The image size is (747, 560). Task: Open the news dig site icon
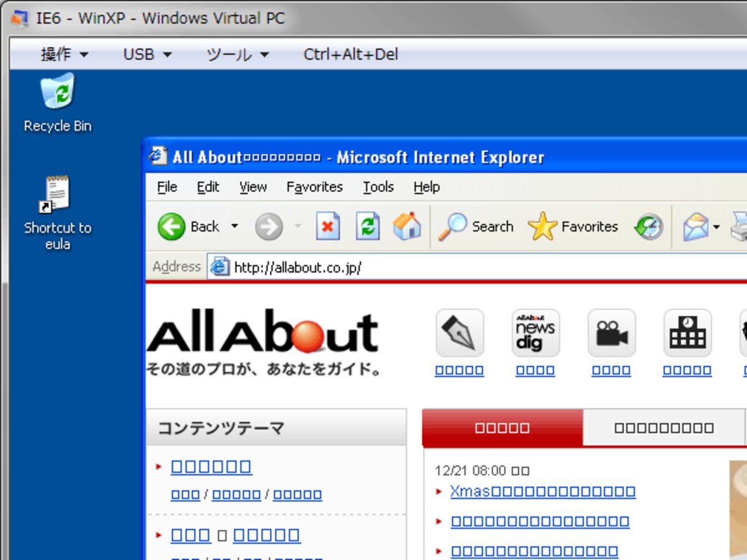535,333
